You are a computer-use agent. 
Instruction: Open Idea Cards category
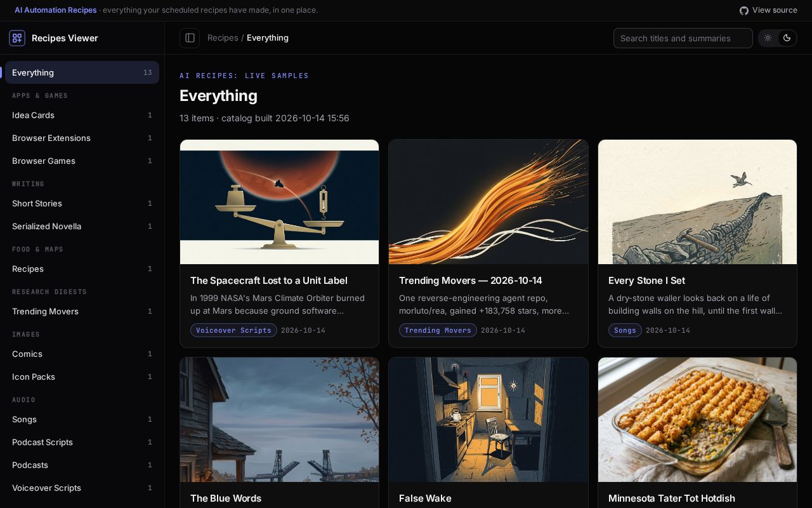(82, 115)
